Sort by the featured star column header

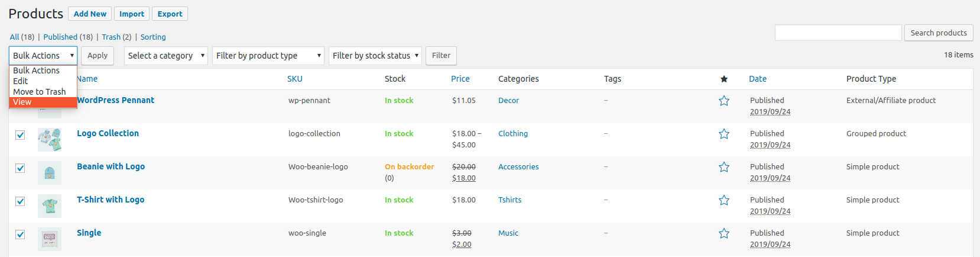723,79
